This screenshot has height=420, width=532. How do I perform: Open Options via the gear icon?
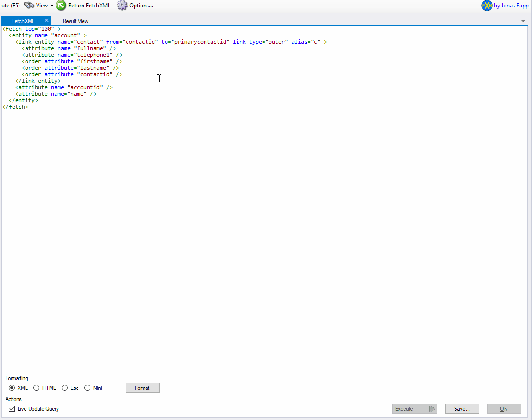(x=122, y=5)
